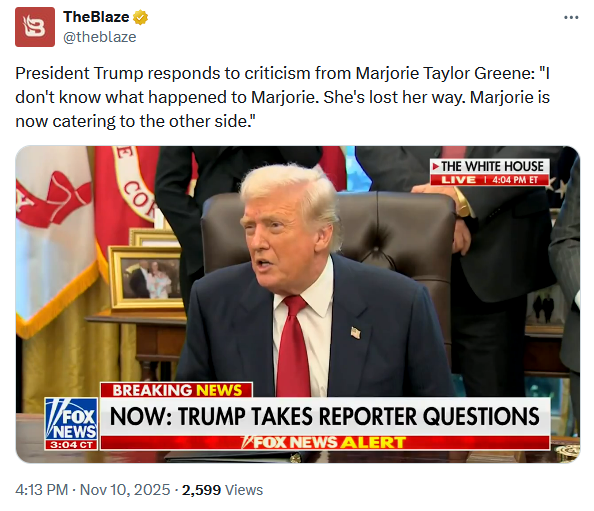The width and height of the screenshot is (594, 511).
Task: Click the 3:04 CT time tag
Action: [71, 445]
